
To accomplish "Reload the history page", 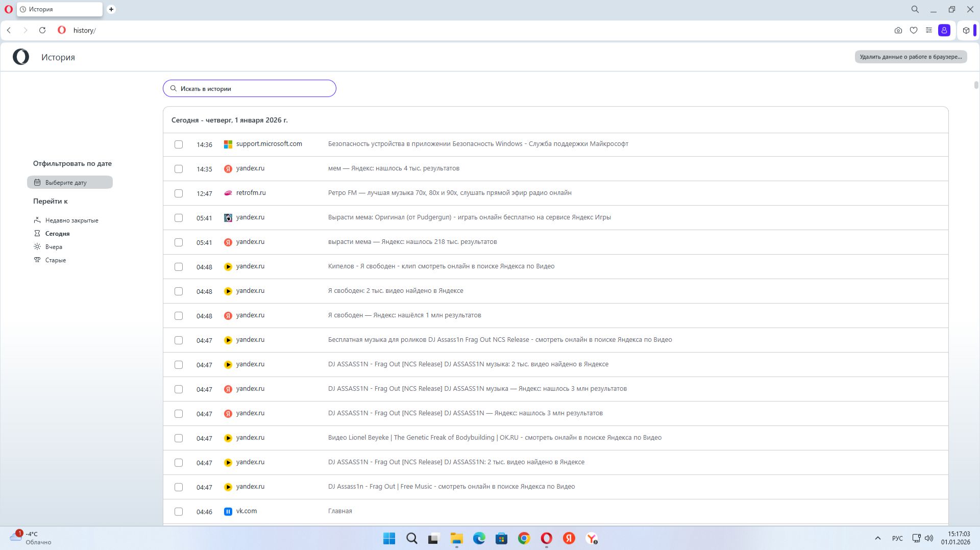I will click(x=42, y=31).
